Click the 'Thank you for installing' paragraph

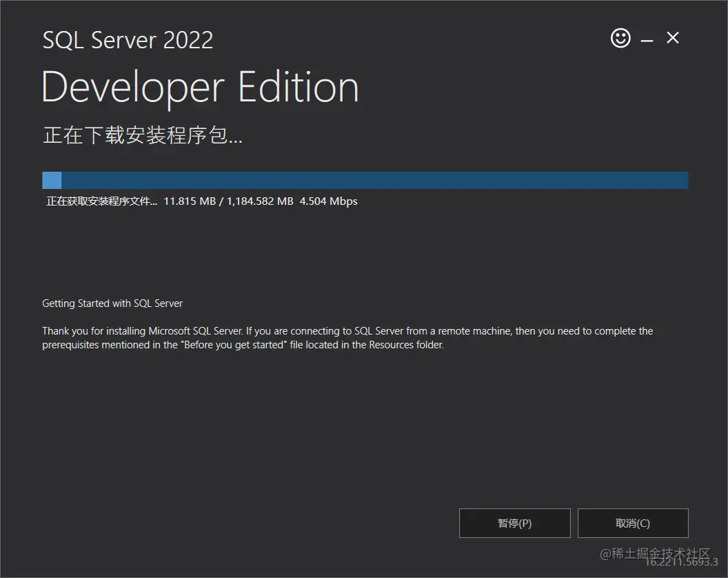[347, 338]
